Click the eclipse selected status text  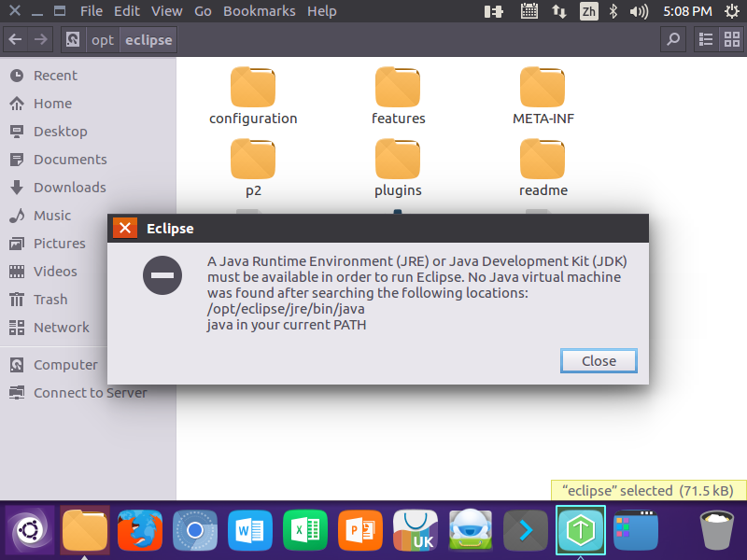647,491
